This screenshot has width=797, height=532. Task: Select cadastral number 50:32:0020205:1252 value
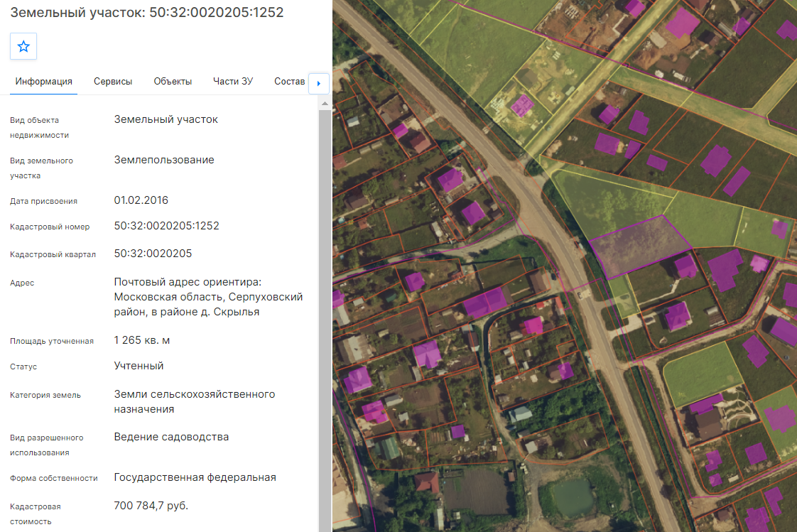click(x=167, y=226)
